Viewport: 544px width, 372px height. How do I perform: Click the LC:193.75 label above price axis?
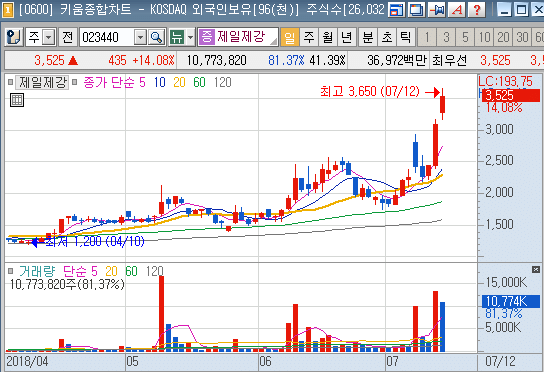coord(505,82)
